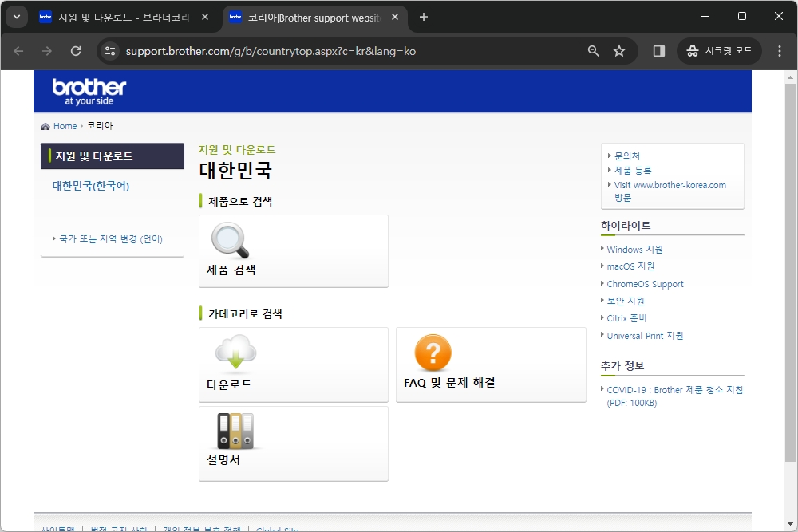Click the 지원 및 다운로드 sidebar header
Screen dimensions: 798x532
point(113,156)
